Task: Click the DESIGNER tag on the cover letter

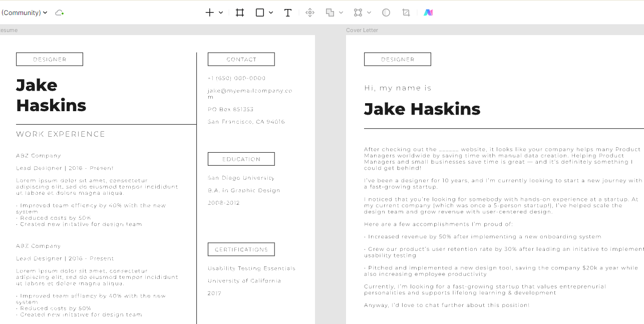Action: pos(398,59)
